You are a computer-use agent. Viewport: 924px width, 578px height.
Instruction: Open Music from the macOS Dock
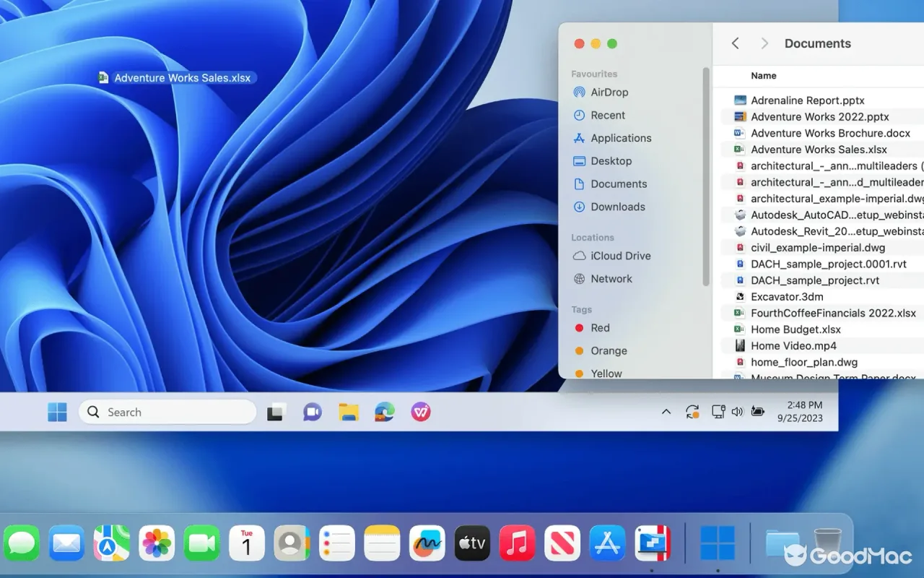pos(517,543)
